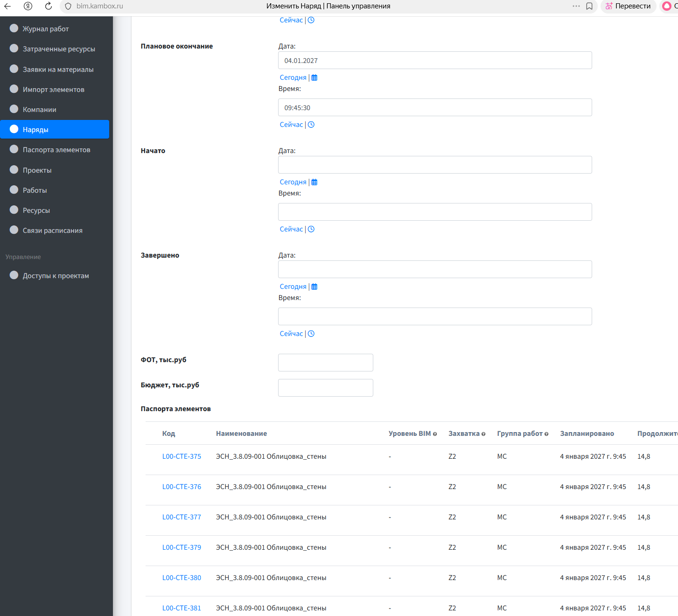Open Связи расписания in sidebar
The width and height of the screenshot is (678, 616).
point(55,230)
